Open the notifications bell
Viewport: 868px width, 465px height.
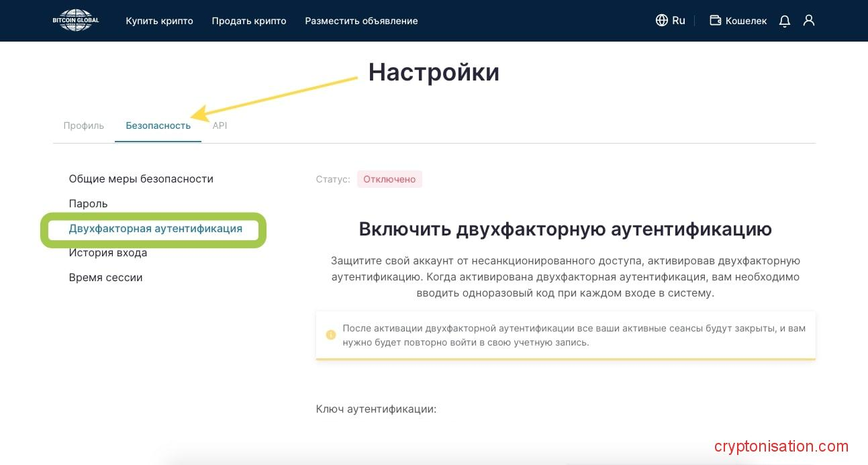point(784,21)
